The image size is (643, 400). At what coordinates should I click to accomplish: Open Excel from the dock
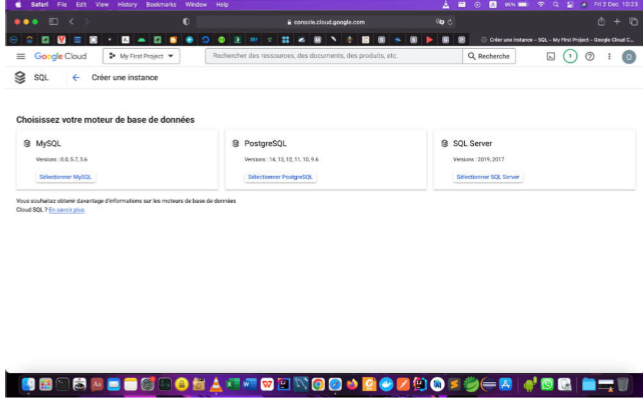[x=233, y=384]
